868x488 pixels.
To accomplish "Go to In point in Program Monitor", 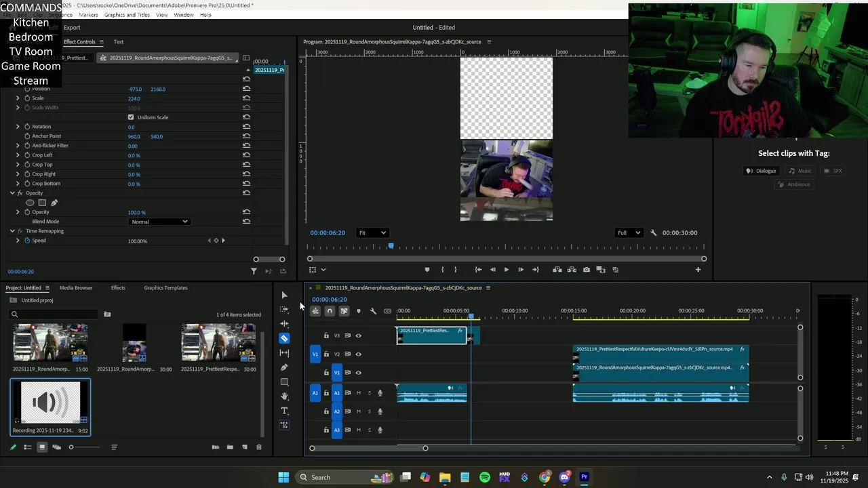I will [x=478, y=270].
